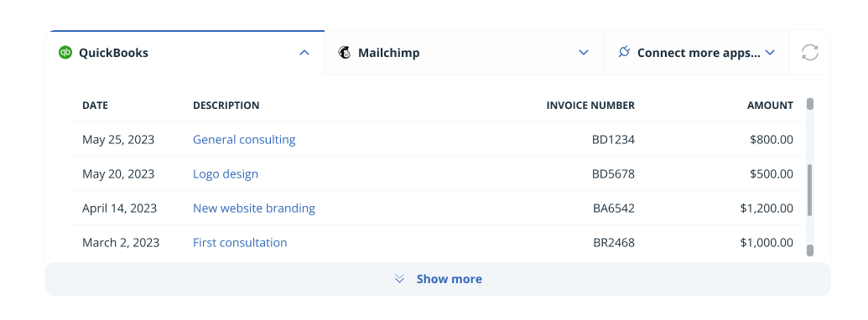
Task: Switch to the Mailchimp tab
Action: point(464,53)
